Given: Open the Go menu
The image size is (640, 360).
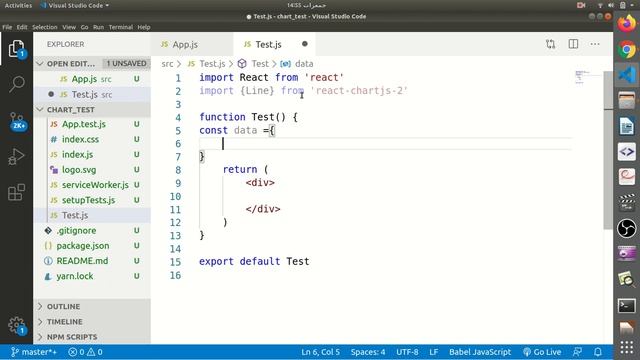Looking at the screenshot, I should [x=84, y=27].
